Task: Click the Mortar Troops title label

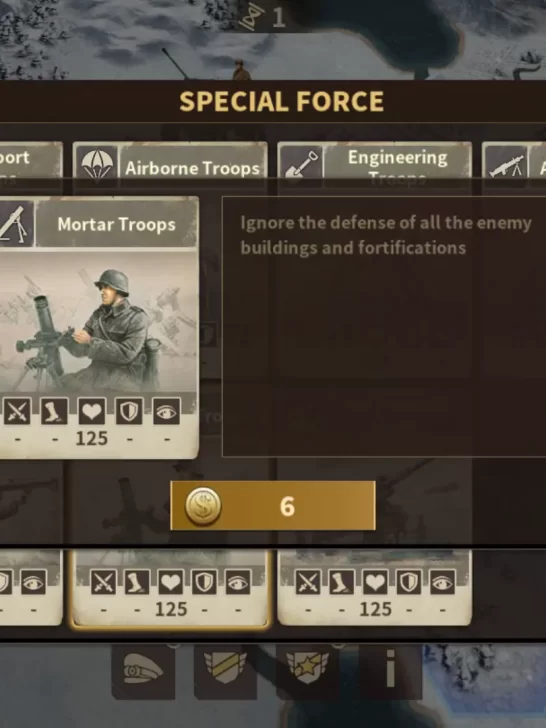Action: 117,224
